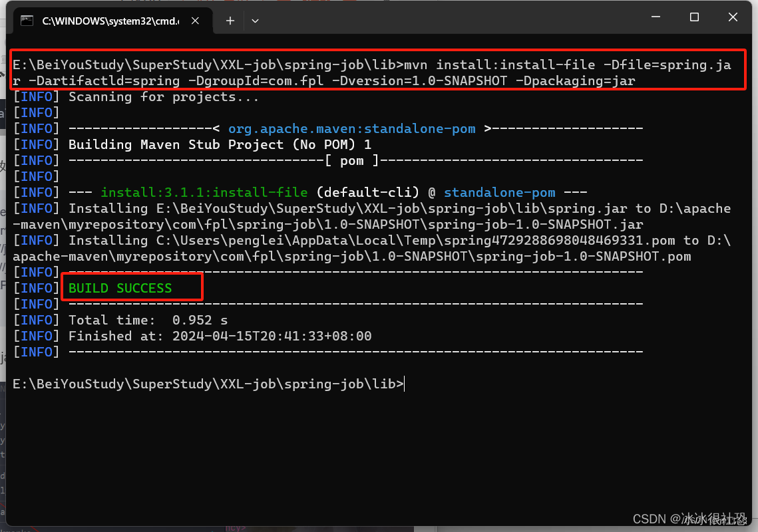Click the 'Total time: 0.952 s' line

148,320
